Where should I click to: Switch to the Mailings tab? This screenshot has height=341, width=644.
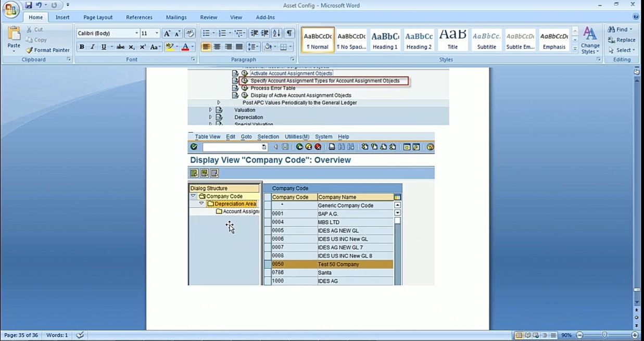(176, 17)
